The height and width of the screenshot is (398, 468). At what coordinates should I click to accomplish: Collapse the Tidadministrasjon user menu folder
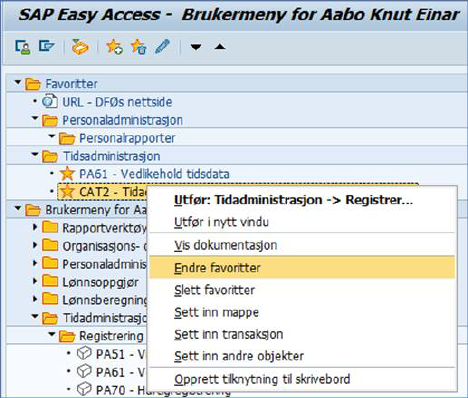(x=35, y=316)
